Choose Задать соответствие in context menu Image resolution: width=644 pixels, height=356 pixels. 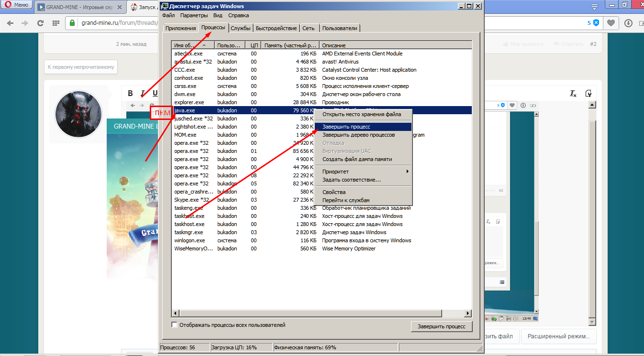point(364,180)
